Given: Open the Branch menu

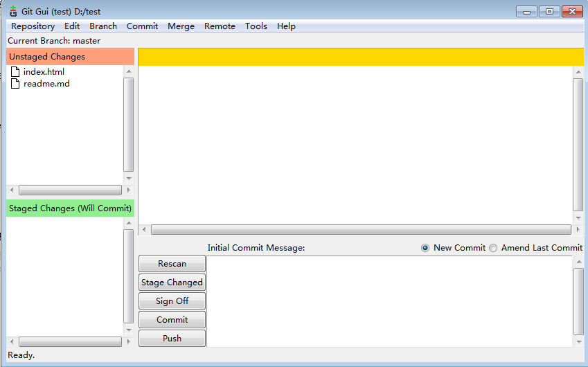Looking at the screenshot, I should [103, 26].
